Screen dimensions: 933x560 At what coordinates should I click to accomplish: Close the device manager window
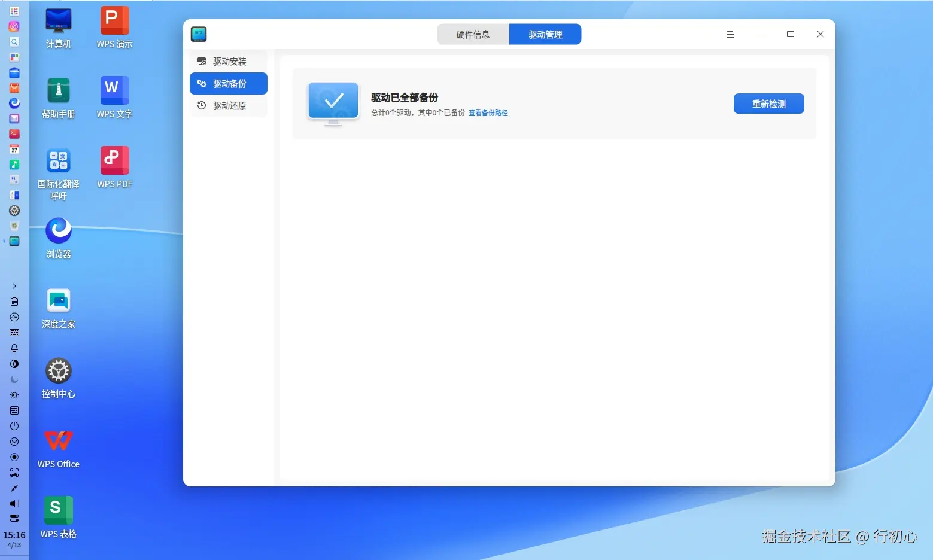point(820,34)
